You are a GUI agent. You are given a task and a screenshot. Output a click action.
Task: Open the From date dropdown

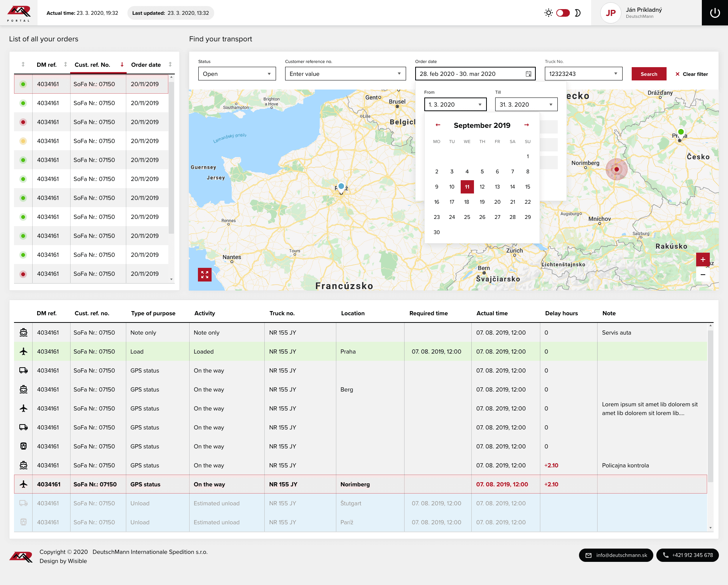pyautogui.click(x=455, y=105)
